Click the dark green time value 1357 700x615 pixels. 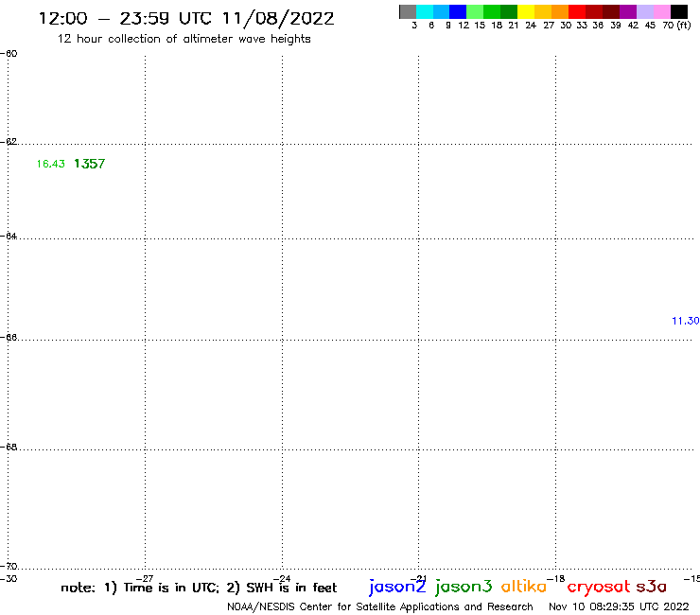coord(89,164)
